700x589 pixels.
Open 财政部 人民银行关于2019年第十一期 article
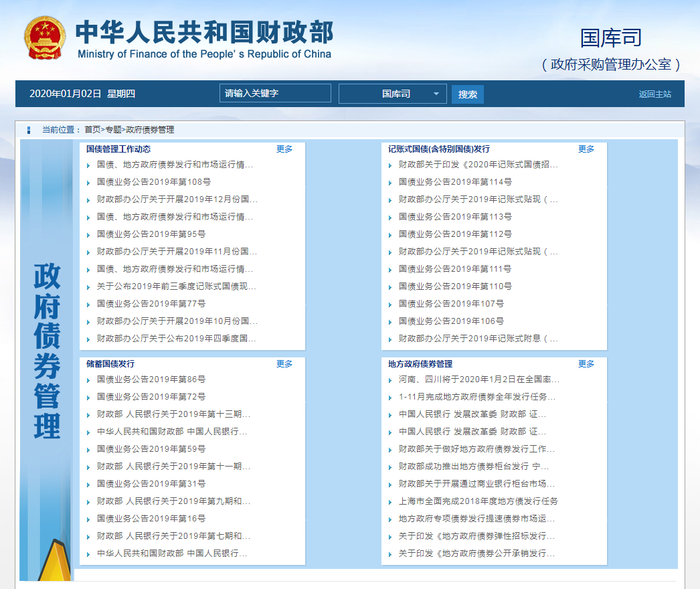click(173, 467)
